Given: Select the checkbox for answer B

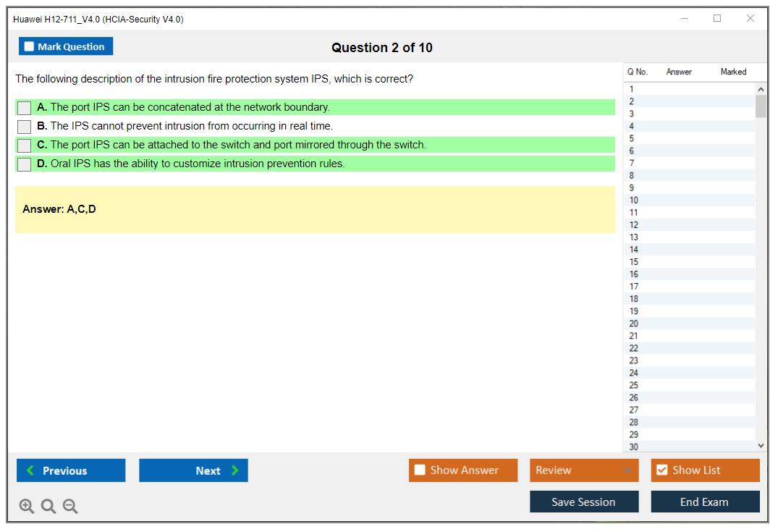Looking at the screenshot, I should (x=25, y=127).
